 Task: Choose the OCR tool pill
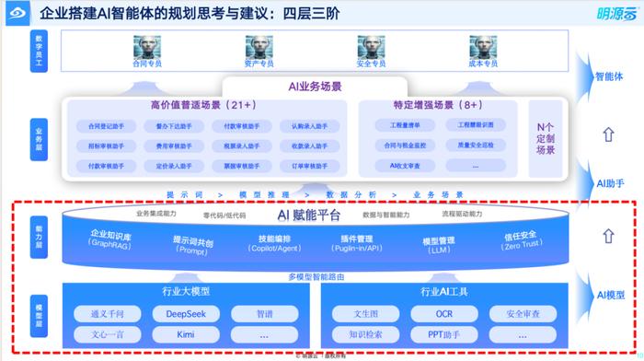click(444, 314)
